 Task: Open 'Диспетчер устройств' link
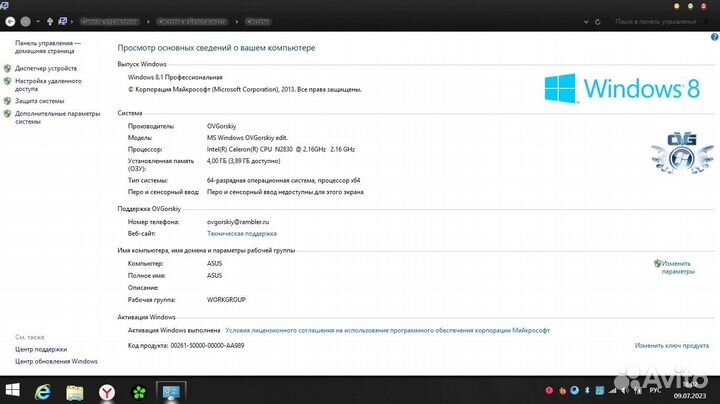coord(46,68)
